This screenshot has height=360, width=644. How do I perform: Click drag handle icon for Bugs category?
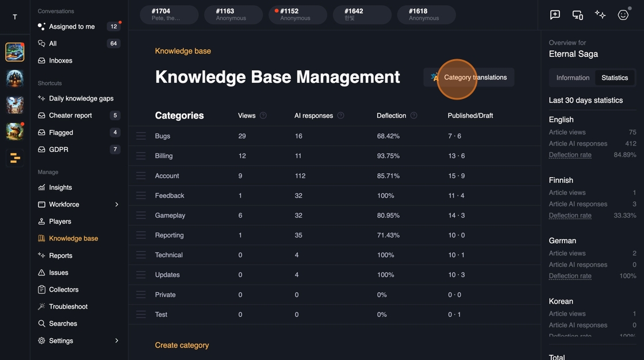coord(141,136)
